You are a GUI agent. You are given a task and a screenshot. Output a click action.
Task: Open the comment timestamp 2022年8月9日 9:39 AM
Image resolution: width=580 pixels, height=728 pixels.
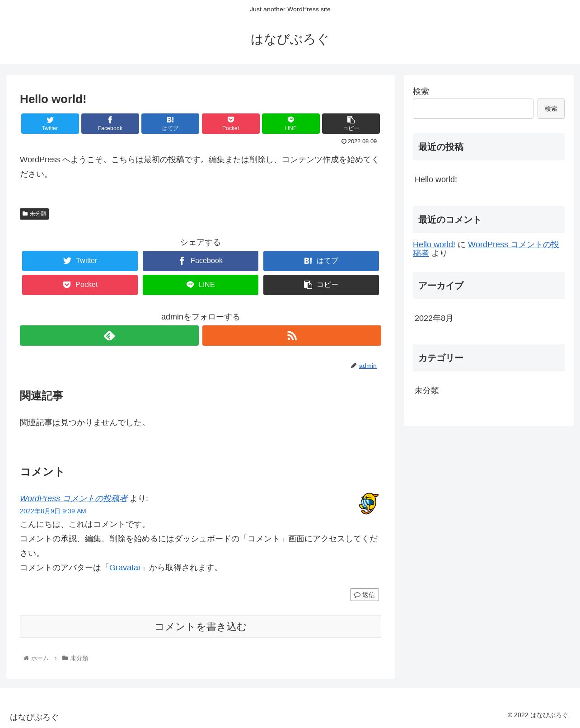click(x=53, y=511)
